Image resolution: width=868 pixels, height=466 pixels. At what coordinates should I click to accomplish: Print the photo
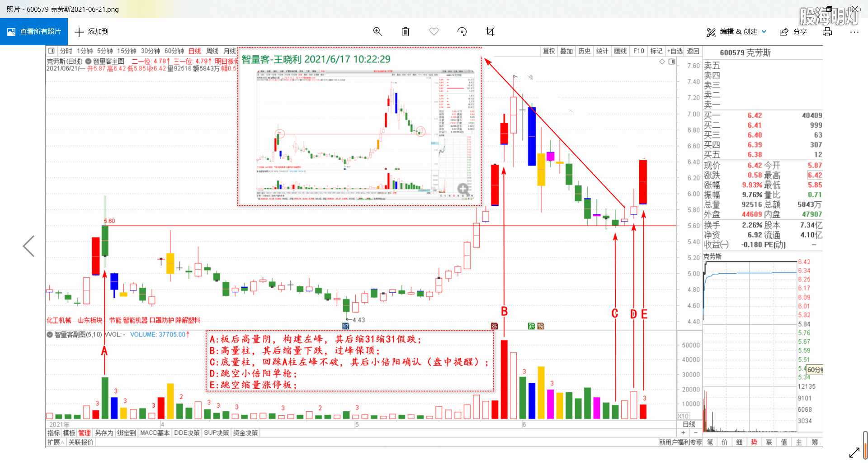coord(827,32)
